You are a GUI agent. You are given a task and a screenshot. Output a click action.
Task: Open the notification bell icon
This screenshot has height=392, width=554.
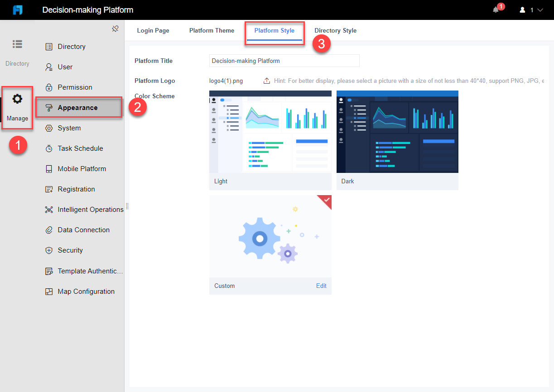[x=495, y=10]
